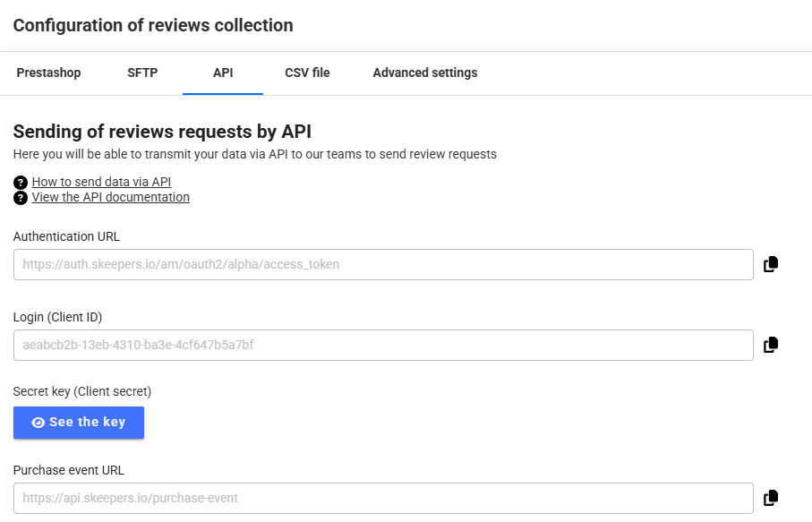Focus the Login (Client ID) field
This screenshot has width=812, height=522.
tap(383, 345)
